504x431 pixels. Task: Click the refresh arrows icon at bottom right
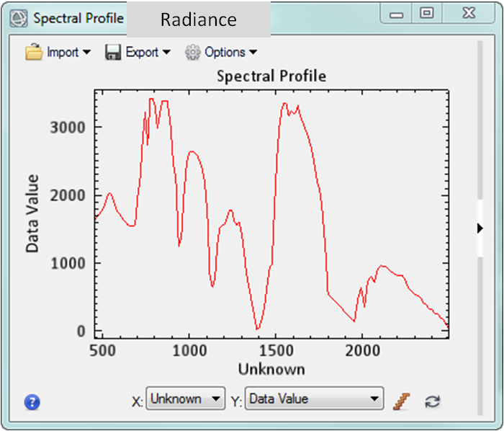[x=432, y=401]
